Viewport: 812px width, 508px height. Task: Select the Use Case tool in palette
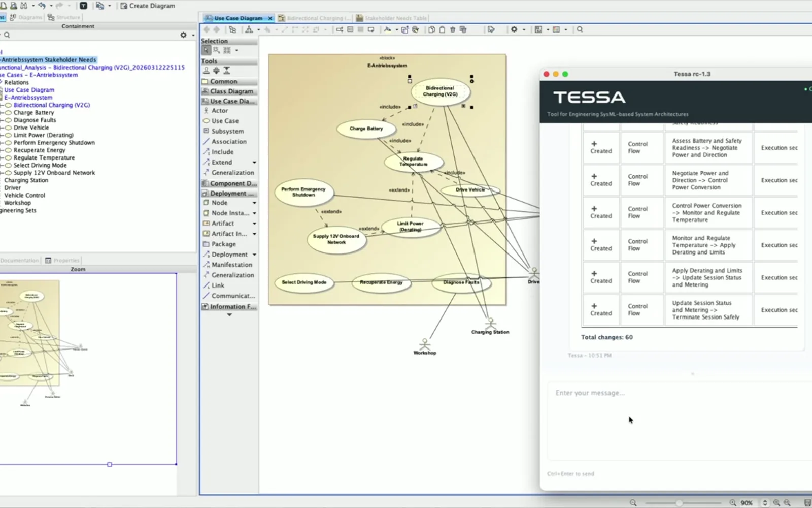click(224, 121)
